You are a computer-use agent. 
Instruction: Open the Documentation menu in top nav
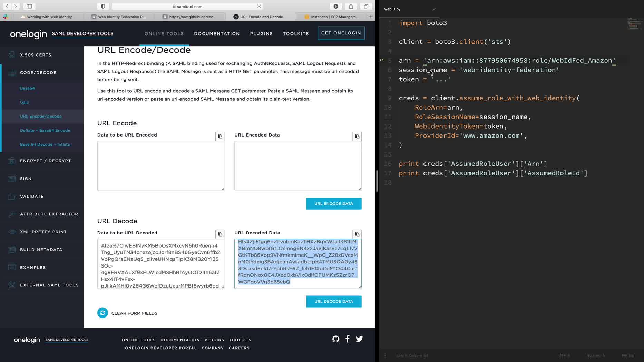(x=217, y=34)
